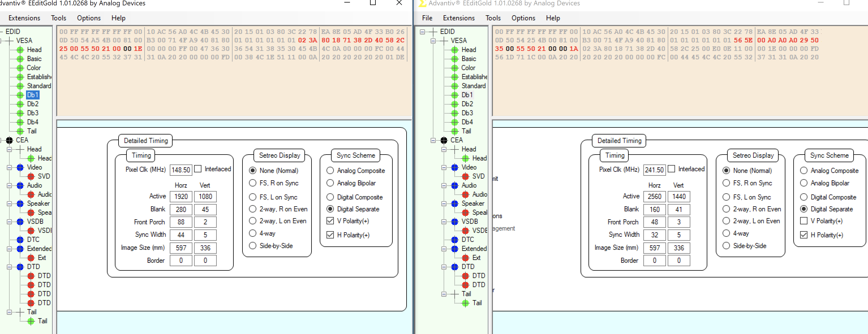Select Established item in left window tree
This screenshot has height=334, width=868.
[39, 77]
